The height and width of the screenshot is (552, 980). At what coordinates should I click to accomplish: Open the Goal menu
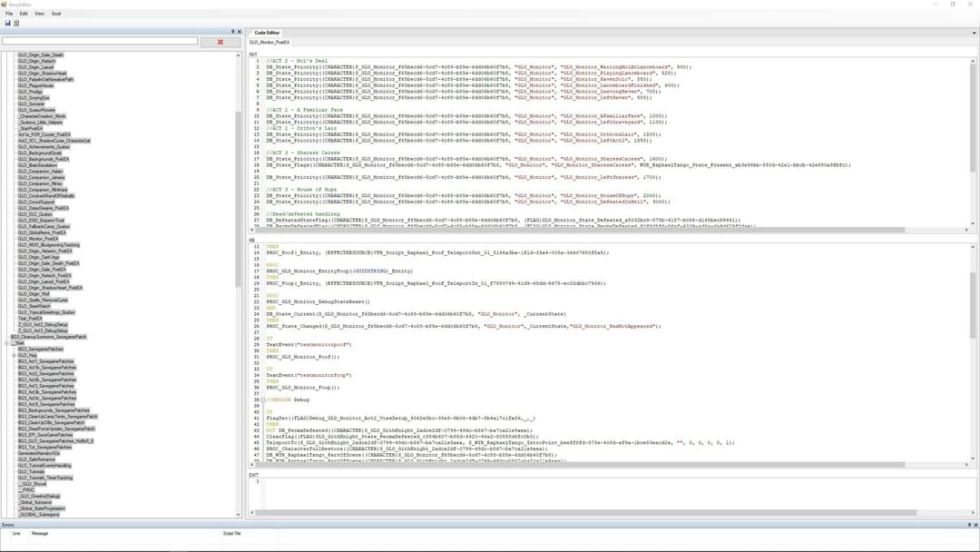pos(56,14)
